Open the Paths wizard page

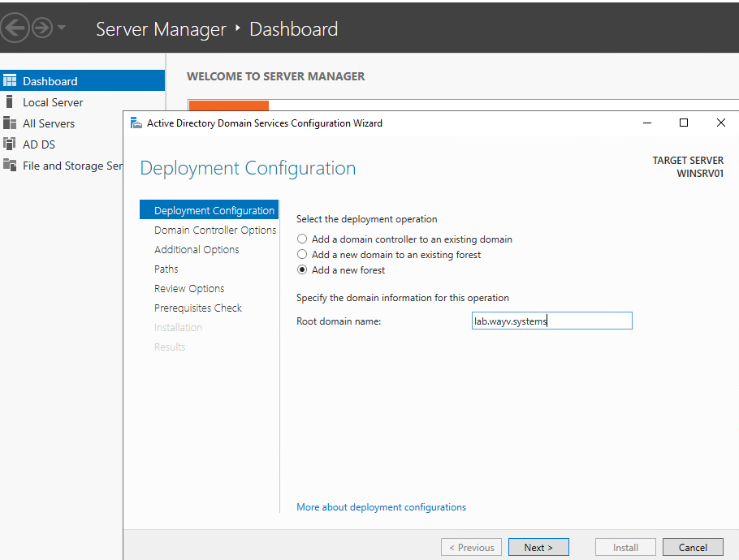(166, 269)
